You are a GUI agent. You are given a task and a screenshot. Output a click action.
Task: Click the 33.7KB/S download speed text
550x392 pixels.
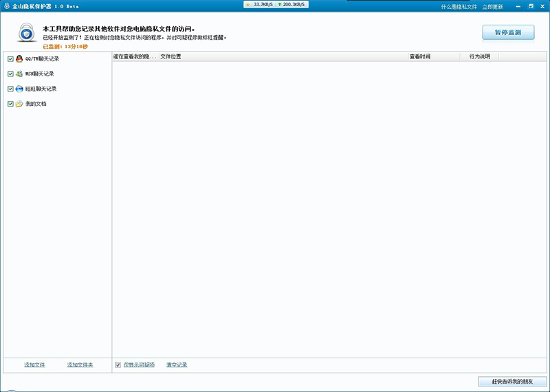pos(263,5)
